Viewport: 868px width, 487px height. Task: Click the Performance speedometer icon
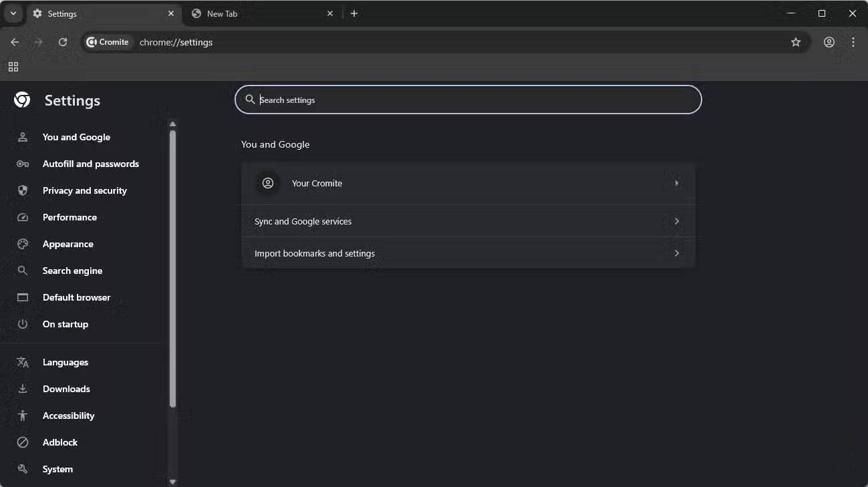22,217
